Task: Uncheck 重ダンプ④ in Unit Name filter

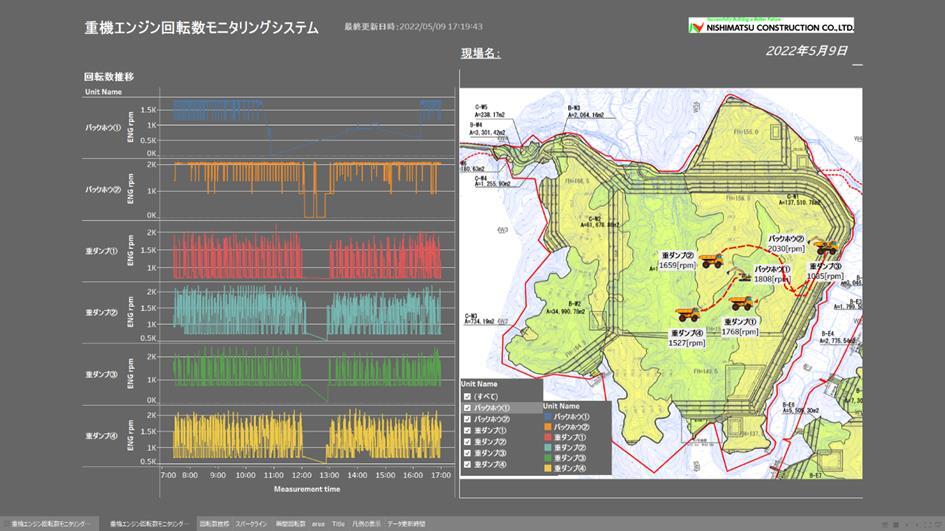Action: click(467, 464)
